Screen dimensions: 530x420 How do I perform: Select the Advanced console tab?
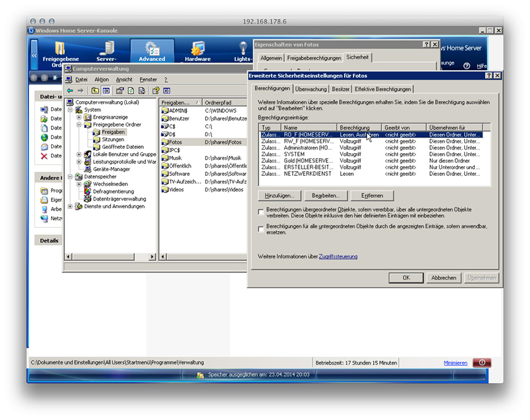pos(152,51)
